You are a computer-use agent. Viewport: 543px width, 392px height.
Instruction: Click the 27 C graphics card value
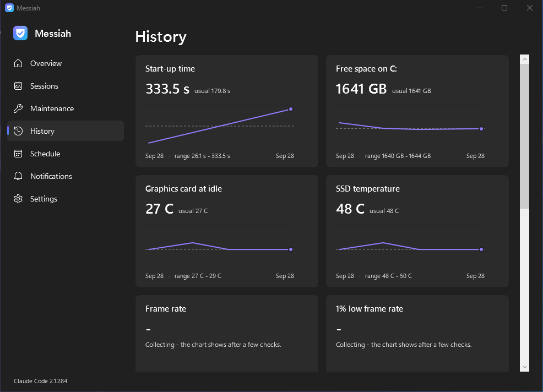click(159, 209)
